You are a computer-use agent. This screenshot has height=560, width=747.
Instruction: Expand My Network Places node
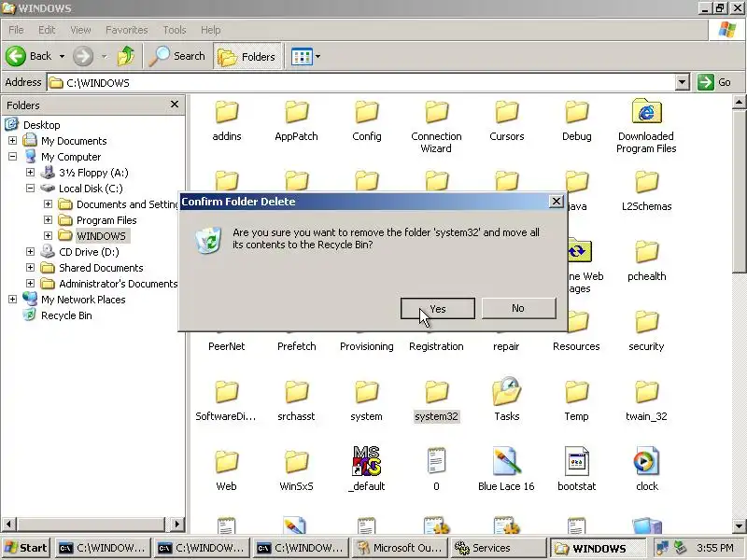pos(12,299)
